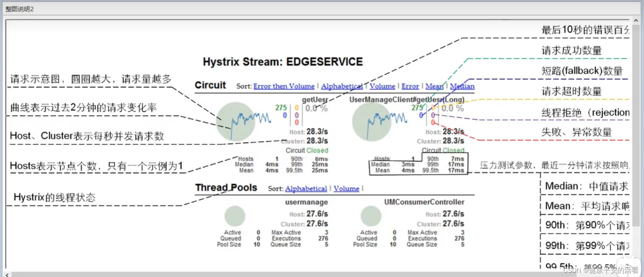Screen dimensions: 644x277
Task: Sort circuits by Median
Action: click(x=462, y=86)
